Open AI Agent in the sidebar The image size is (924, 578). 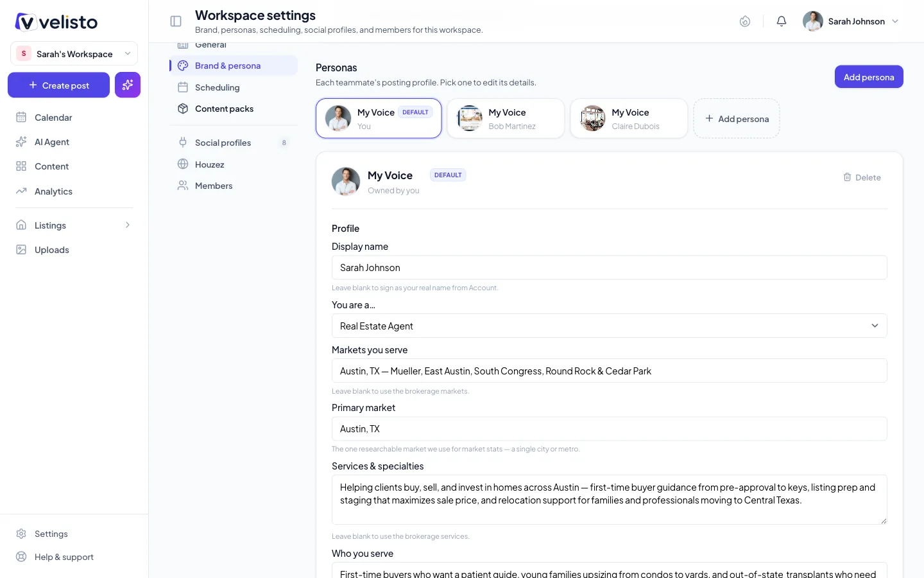coord(74,141)
